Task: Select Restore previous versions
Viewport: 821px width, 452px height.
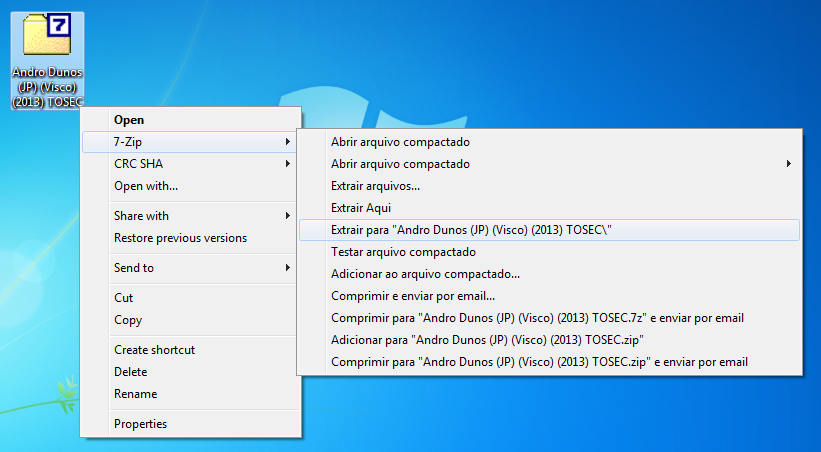Action: point(180,238)
